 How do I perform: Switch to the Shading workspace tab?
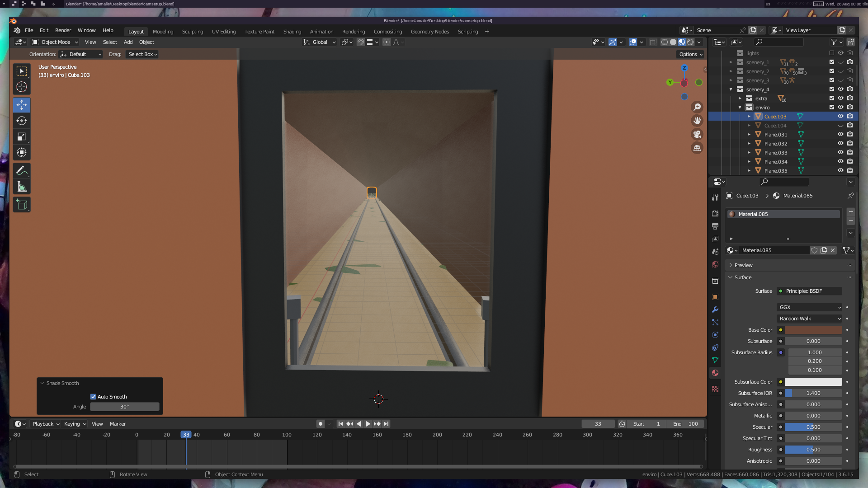(292, 32)
